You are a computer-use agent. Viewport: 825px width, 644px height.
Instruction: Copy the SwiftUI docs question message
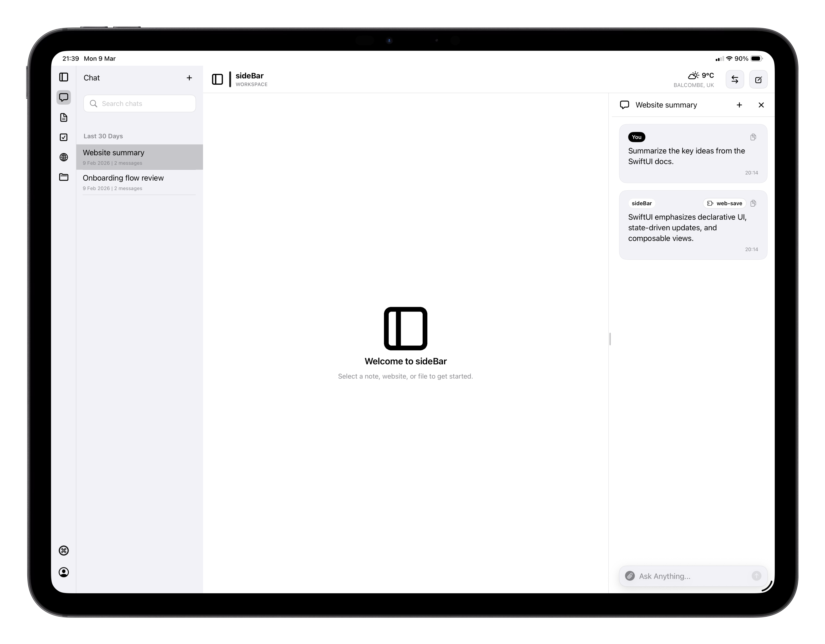(x=753, y=137)
